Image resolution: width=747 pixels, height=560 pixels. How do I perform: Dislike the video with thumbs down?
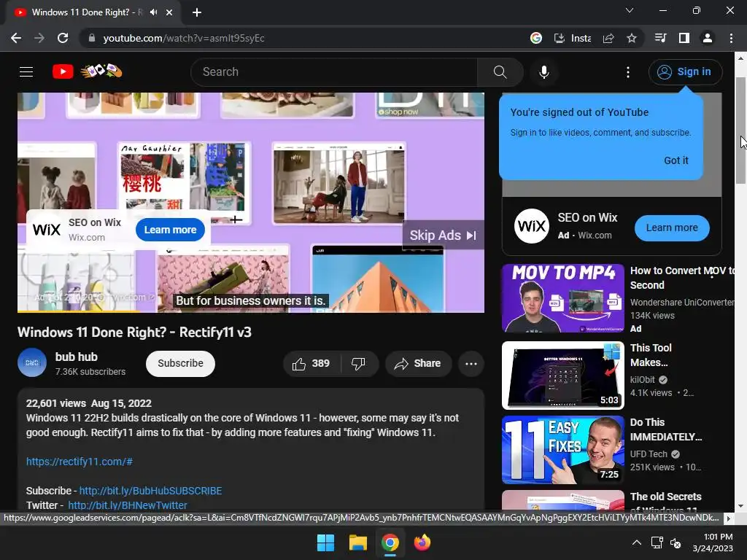(x=359, y=364)
